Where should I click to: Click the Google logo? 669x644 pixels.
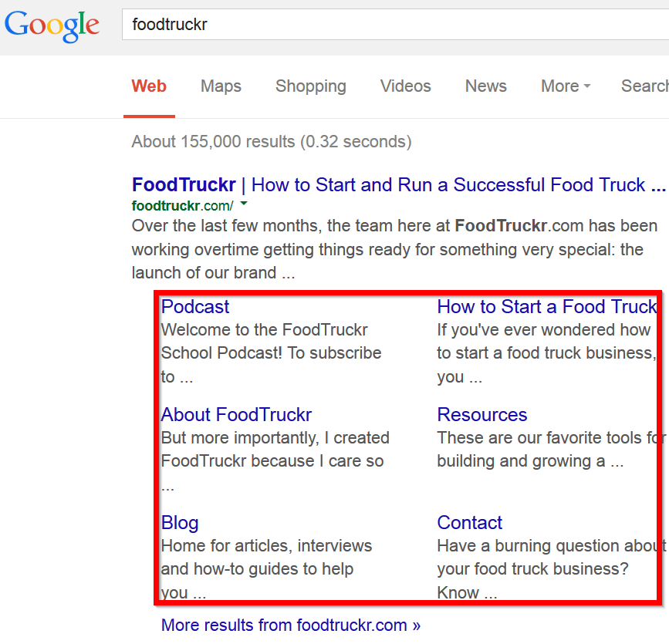(52, 25)
